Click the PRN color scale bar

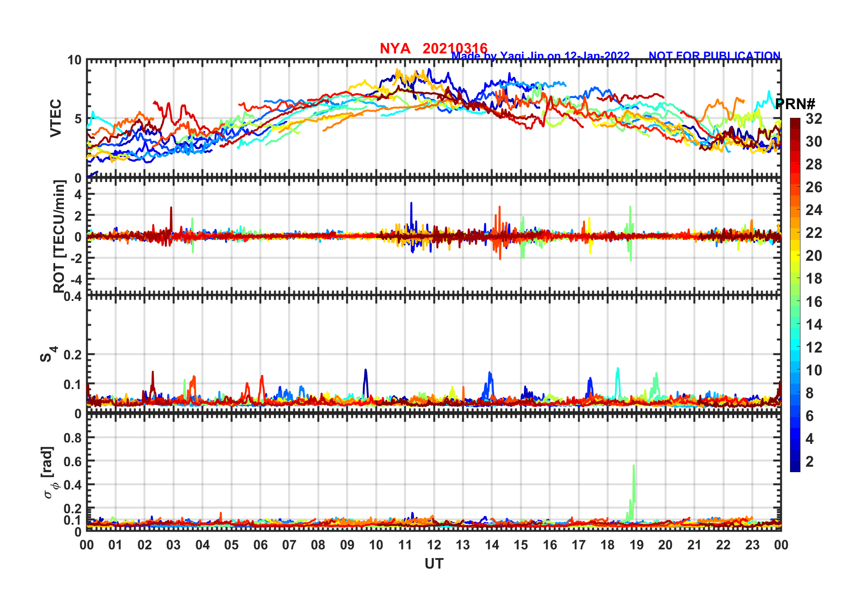click(795, 295)
